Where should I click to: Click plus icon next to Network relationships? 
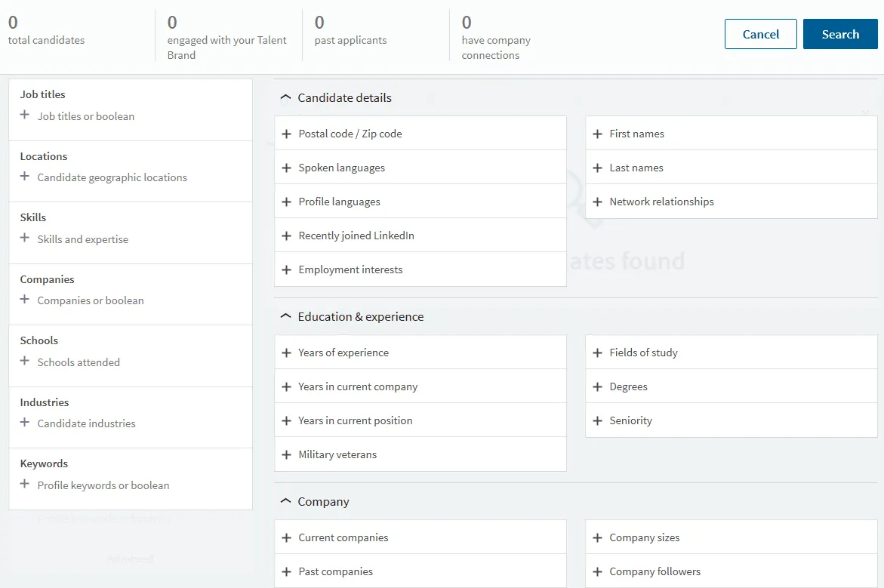click(597, 202)
